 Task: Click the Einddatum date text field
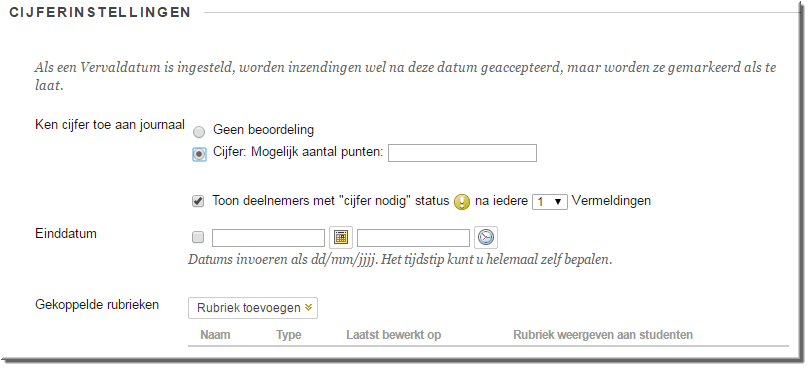click(x=268, y=238)
